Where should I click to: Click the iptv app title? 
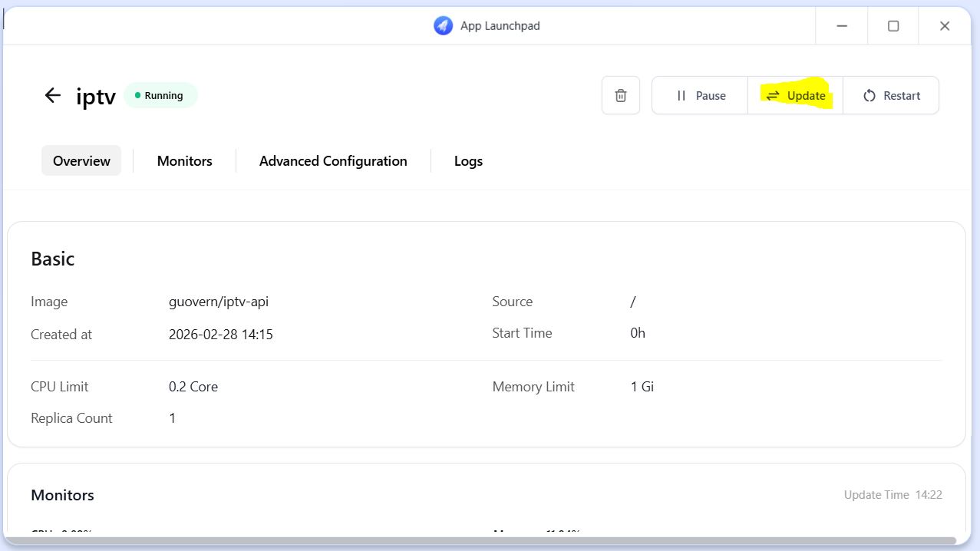96,97
